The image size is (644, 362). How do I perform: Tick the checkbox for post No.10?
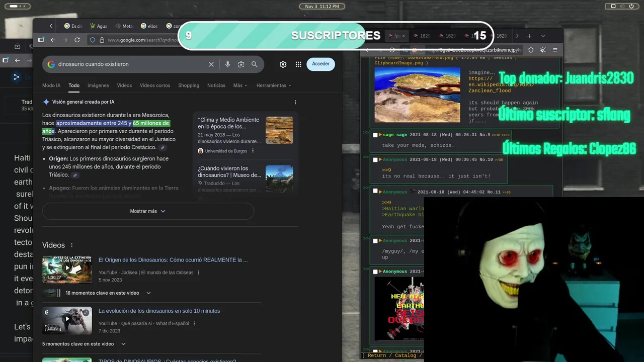click(x=375, y=159)
